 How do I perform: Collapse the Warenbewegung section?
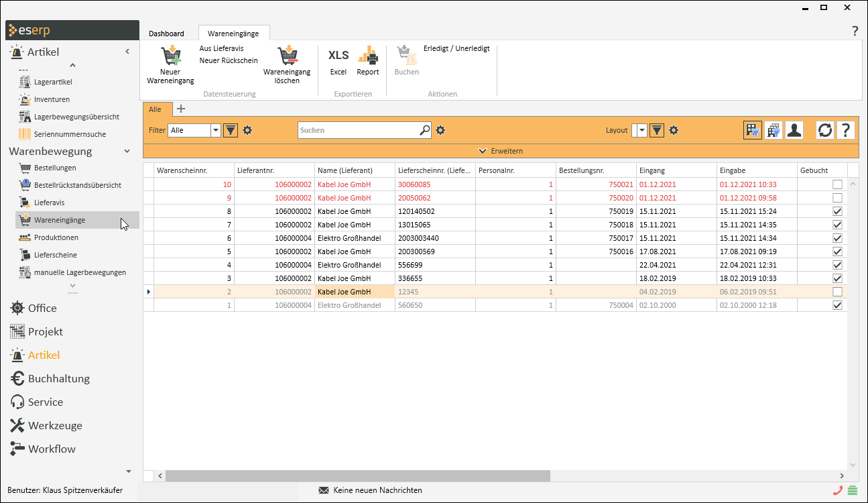point(127,152)
